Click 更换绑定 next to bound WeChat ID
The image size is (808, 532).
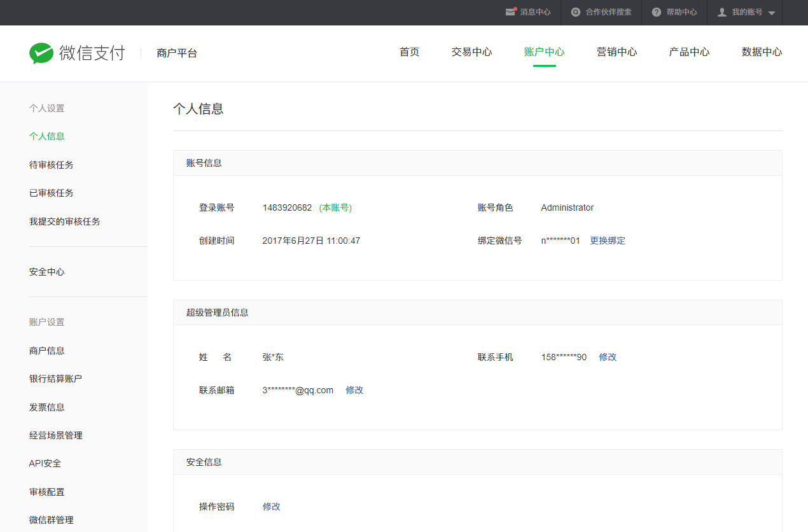click(x=608, y=241)
